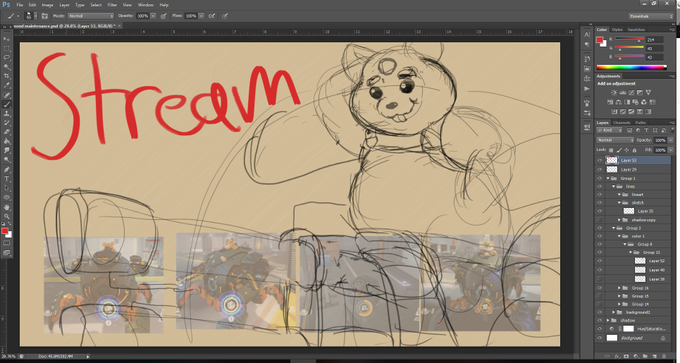Lock layer position with the move lock icon

[626, 150]
